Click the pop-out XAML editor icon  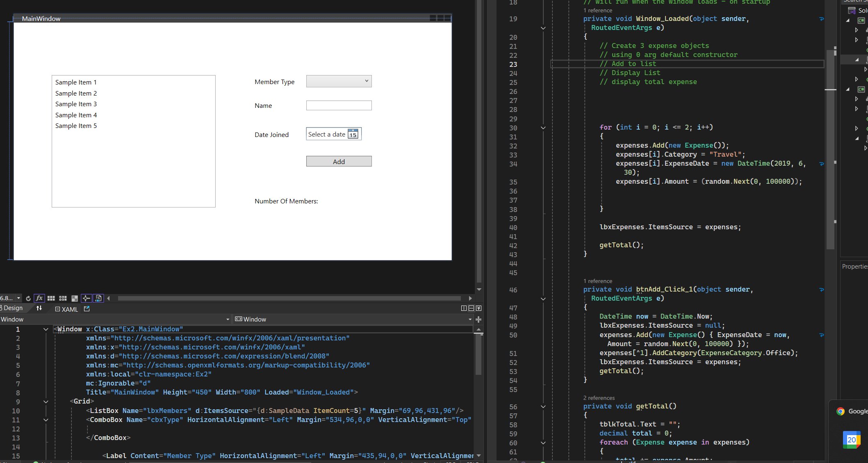point(87,308)
